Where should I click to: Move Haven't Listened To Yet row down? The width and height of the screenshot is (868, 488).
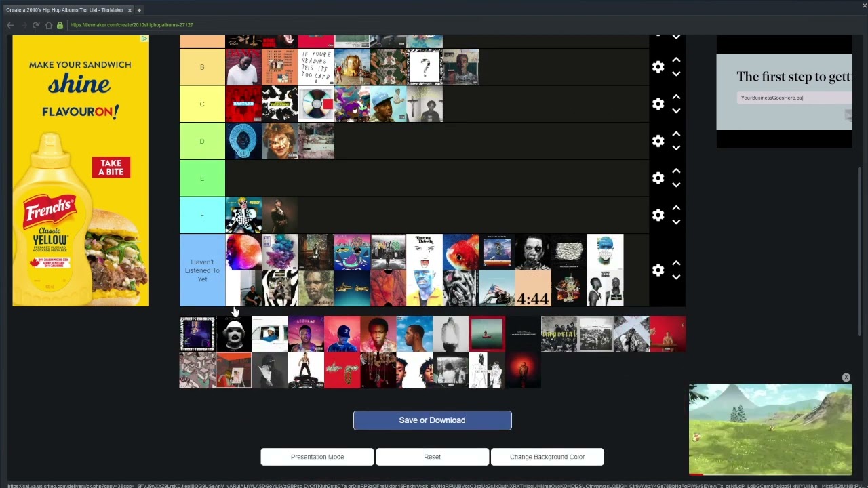click(x=676, y=277)
